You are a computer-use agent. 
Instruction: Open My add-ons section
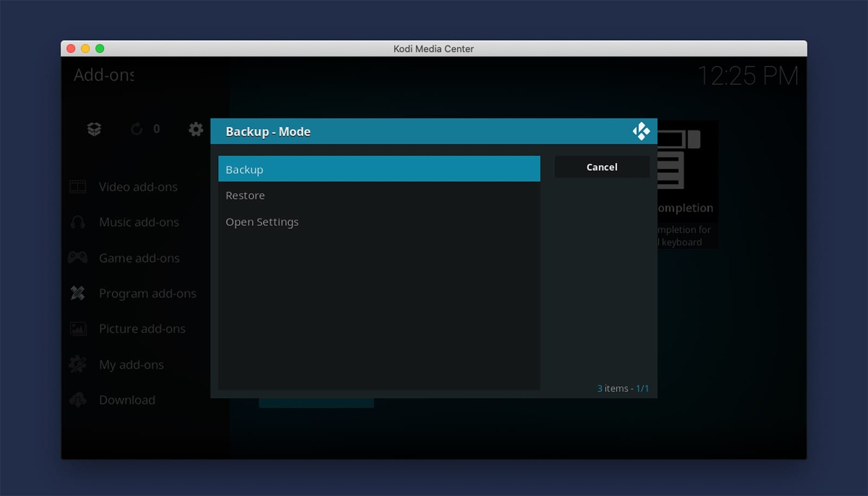coord(131,365)
